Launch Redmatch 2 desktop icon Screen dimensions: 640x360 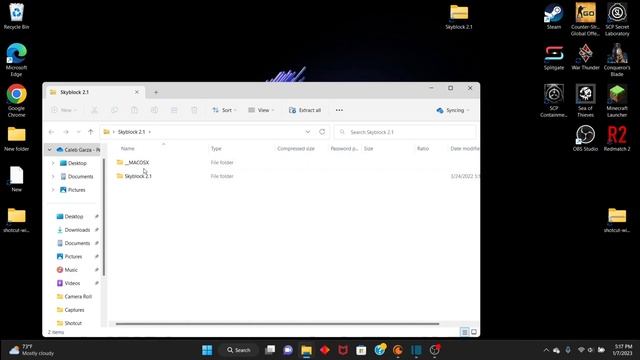pos(617,139)
